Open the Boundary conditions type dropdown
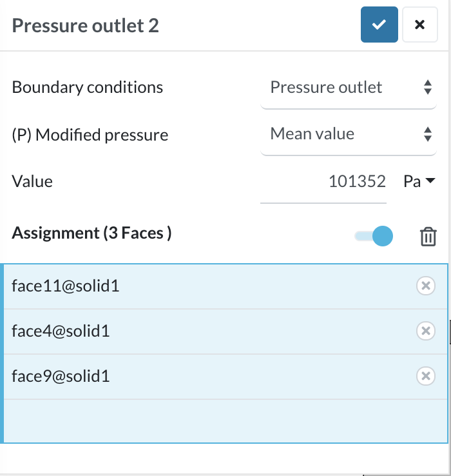The width and height of the screenshot is (451, 476). coord(349,87)
